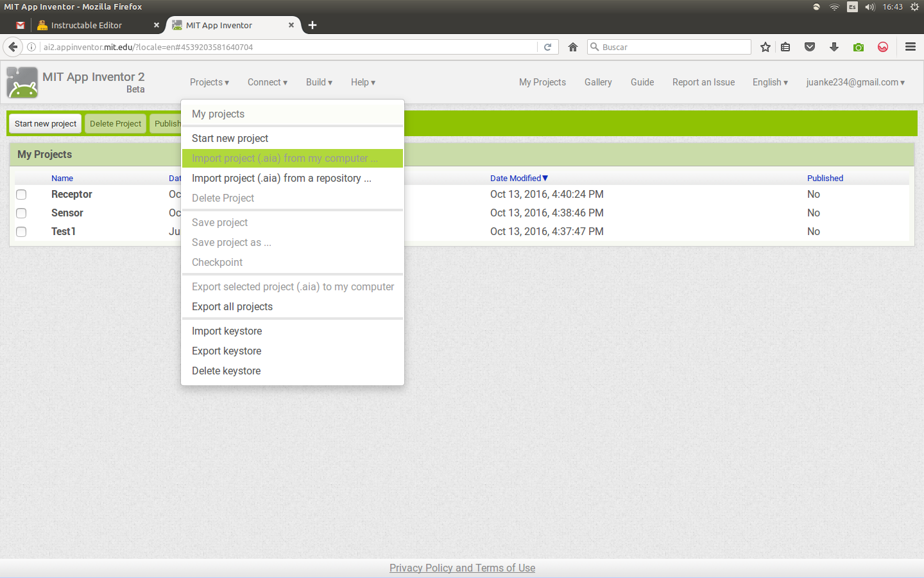Open the Guide link
This screenshot has height=578, width=924.
[x=642, y=82]
